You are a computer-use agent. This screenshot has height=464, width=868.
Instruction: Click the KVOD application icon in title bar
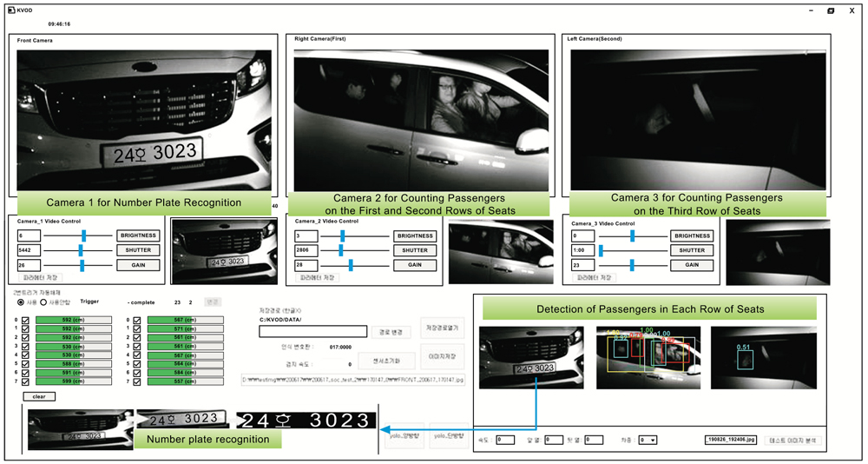(x=11, y=10)
